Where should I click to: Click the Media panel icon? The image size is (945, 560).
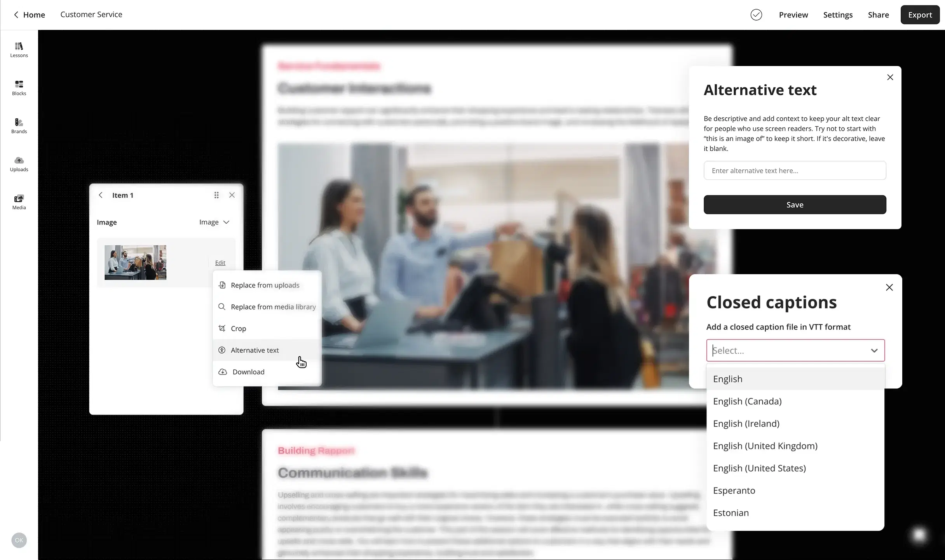pyautogui.click(x=19, y=201)
